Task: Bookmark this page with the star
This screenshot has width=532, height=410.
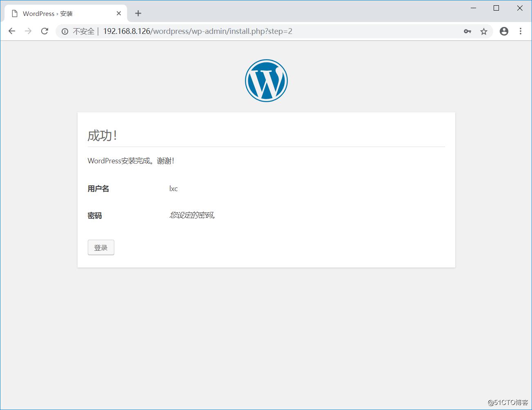Action: (x=484, y=31)
